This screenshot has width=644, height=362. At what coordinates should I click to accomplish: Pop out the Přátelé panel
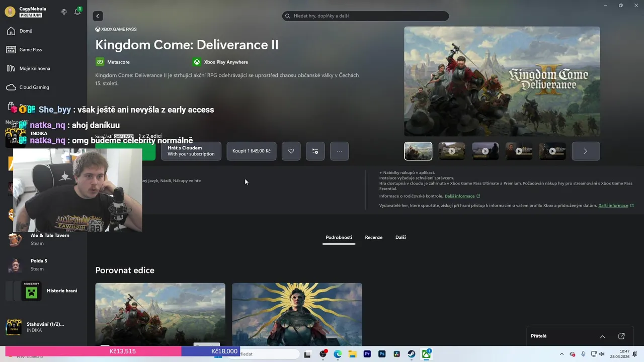pyautogui.click(x=621, y=336)
